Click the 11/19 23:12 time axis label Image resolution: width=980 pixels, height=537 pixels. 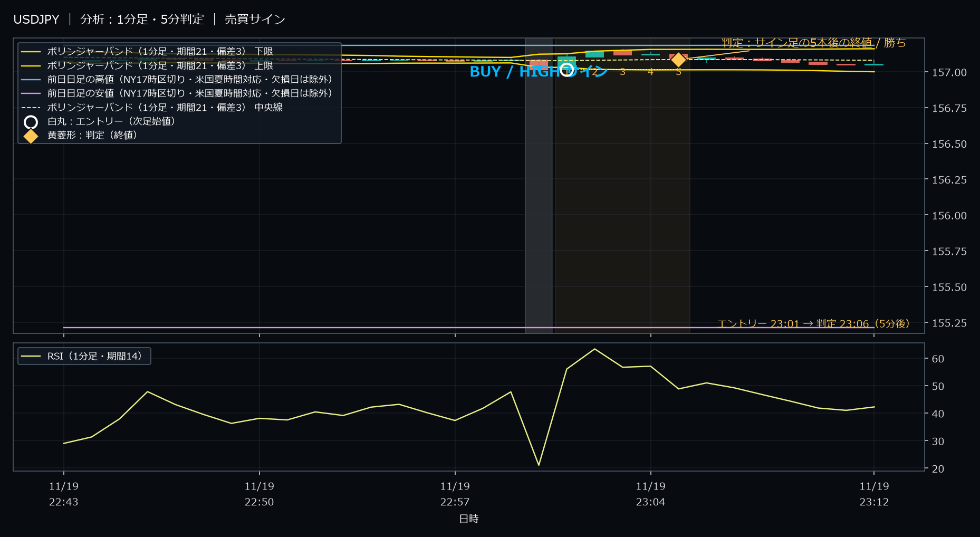point(874,494)
